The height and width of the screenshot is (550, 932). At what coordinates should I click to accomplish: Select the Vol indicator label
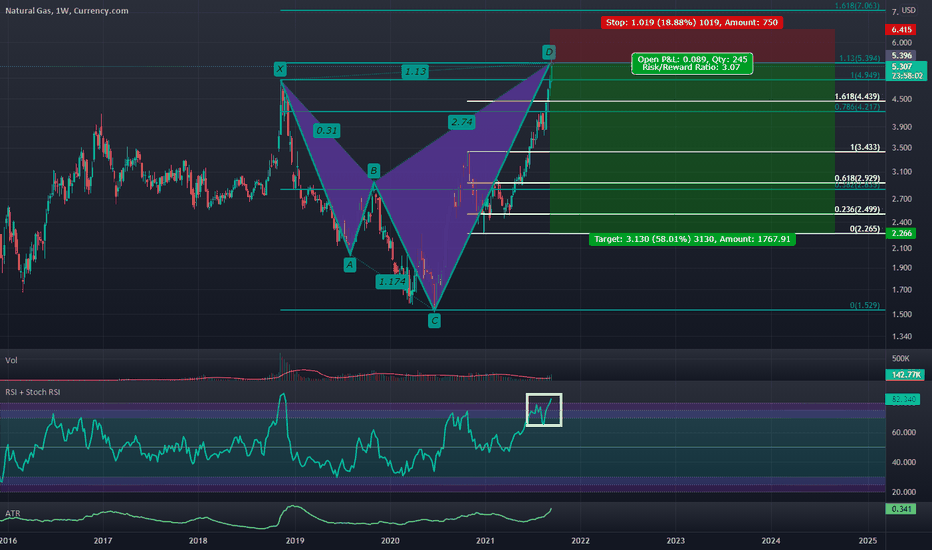click(11, 360)
